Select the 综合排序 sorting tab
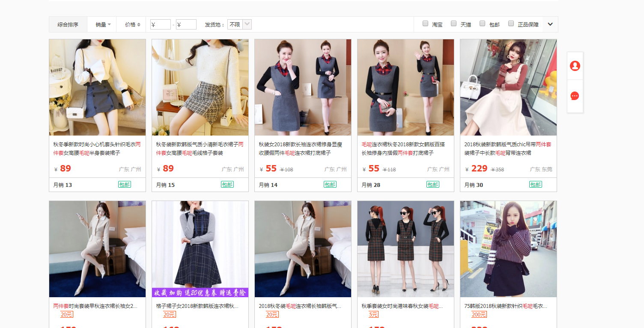The width and height of the screenshot is (644, 328). click(68, 25)
